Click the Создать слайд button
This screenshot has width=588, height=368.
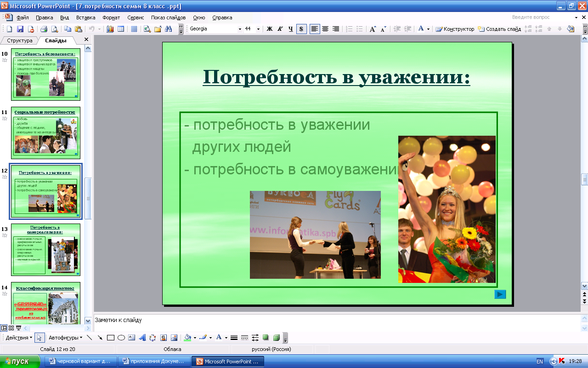(x=499, y=29)
